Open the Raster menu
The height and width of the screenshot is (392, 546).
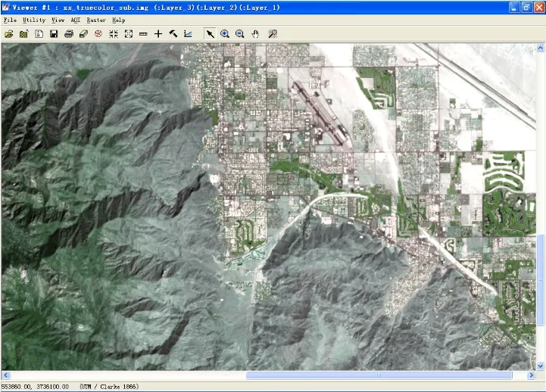point(96,20)
